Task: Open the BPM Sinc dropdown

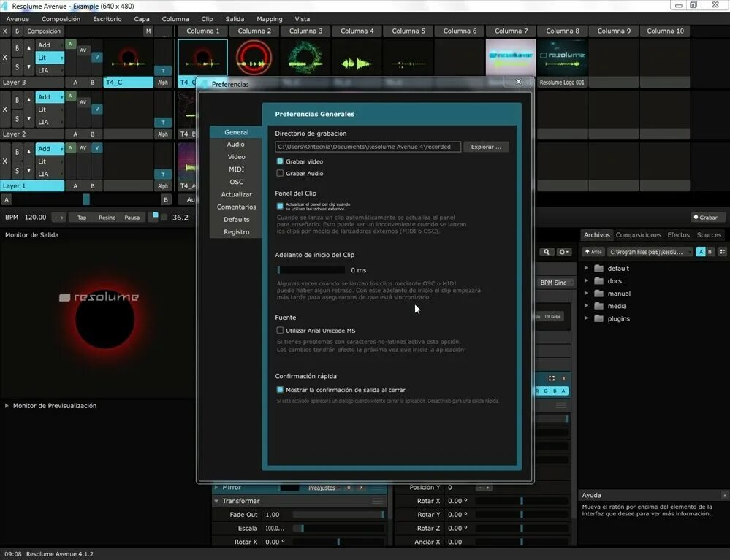Action: click(556, 283)
